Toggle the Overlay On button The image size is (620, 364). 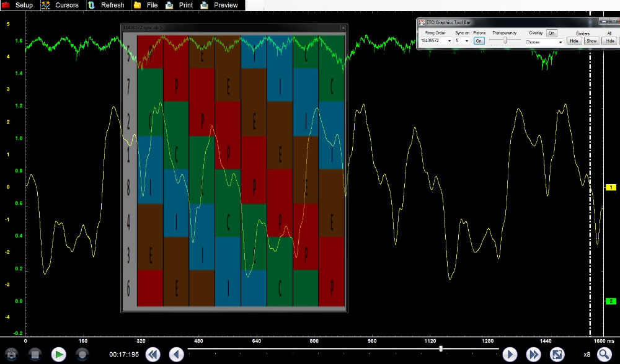(x=552, y=33)
